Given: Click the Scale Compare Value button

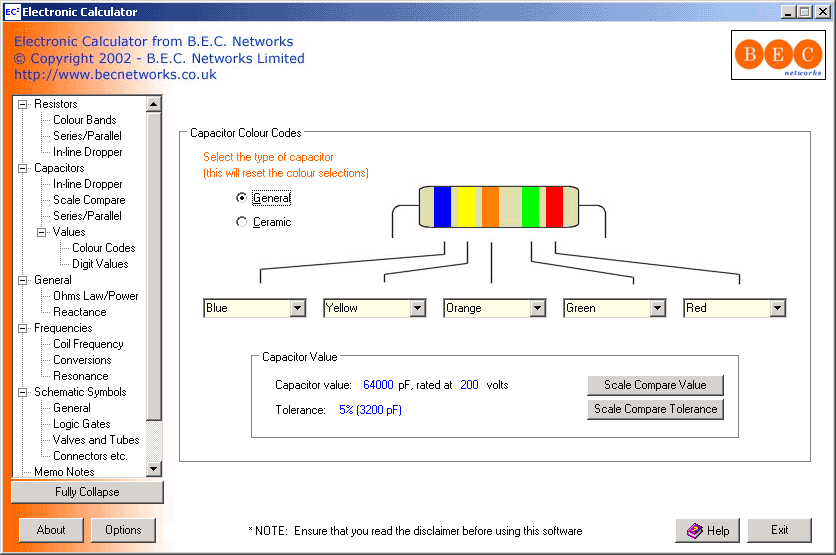Looking at the screenshot, I should [x=655, y=385].
